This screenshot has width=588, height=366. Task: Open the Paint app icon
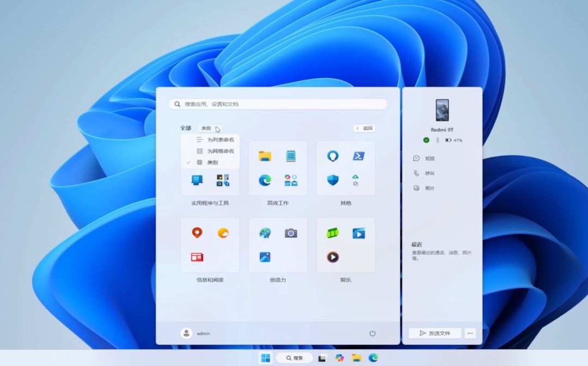265,233
